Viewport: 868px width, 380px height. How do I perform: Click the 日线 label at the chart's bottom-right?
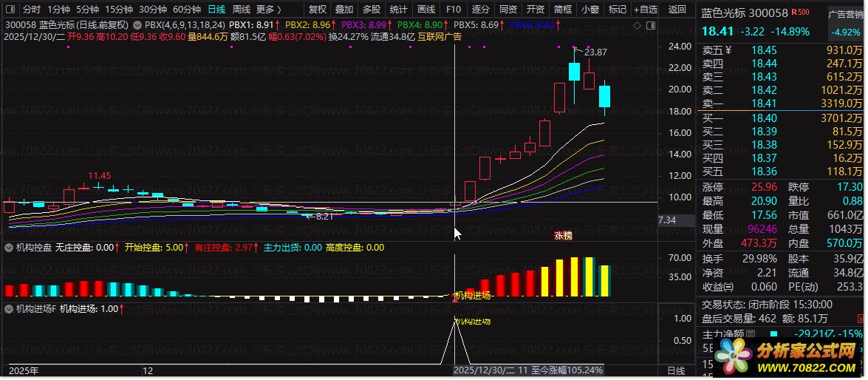point(677,370)
